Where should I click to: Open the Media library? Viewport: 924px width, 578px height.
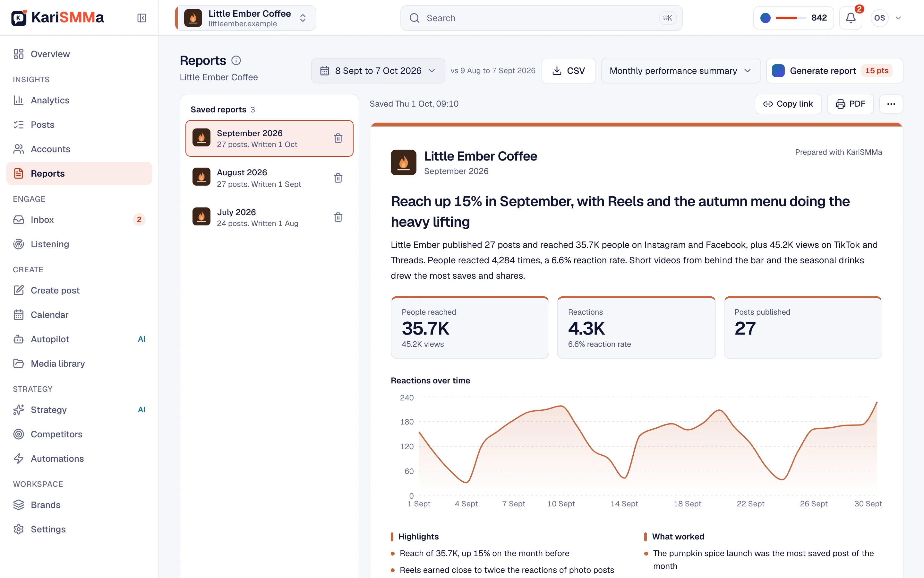click(x=79, y=363)
